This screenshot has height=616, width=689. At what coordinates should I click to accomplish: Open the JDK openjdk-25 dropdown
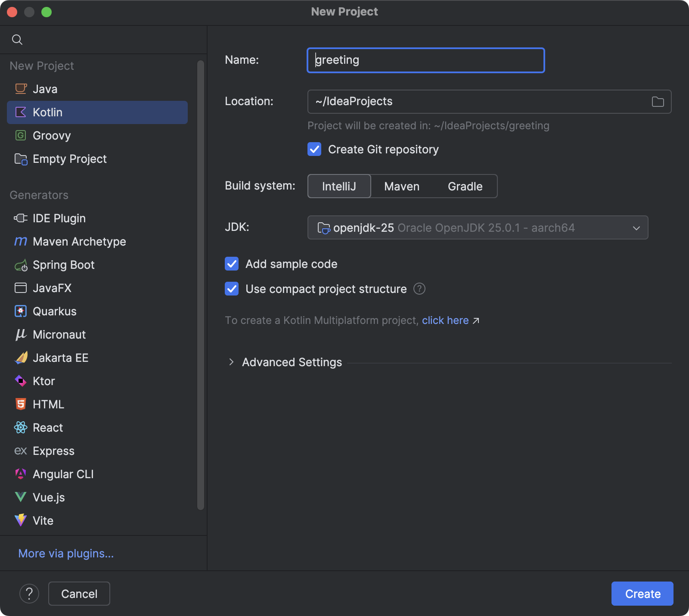(x=478, y=227)
